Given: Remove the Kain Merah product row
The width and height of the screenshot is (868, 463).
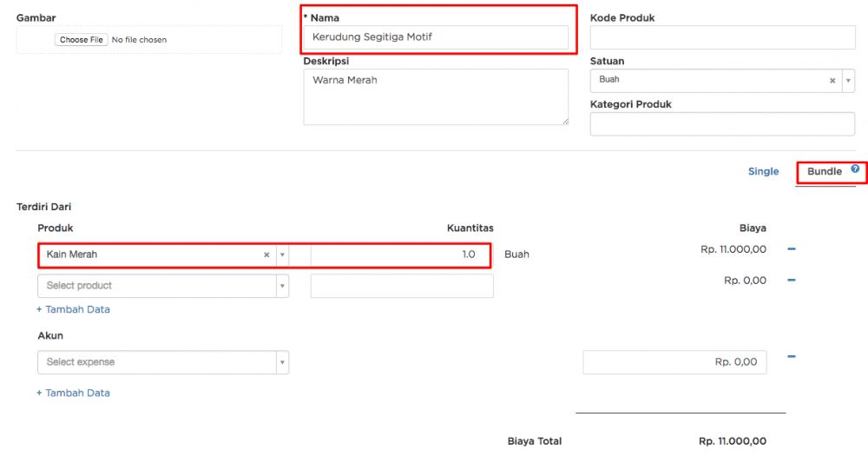Looking at the screenshot, I should click(792, 249).
